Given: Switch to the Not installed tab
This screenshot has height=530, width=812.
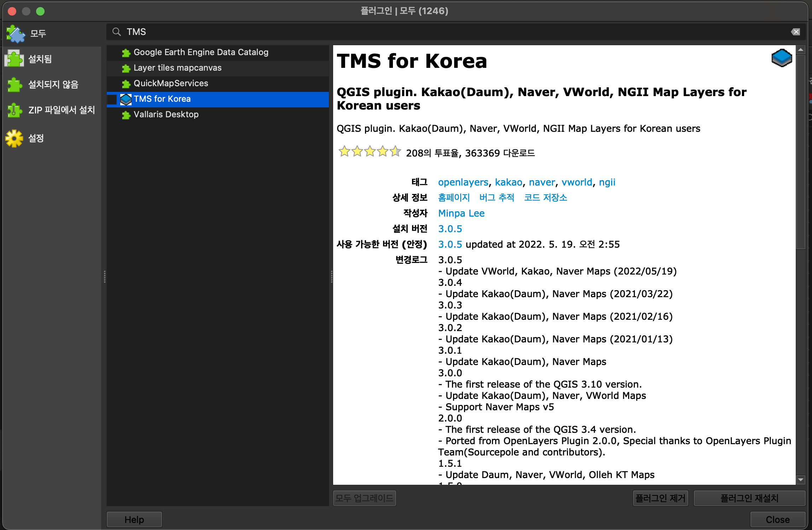Looking at the screenshot, I should (x=53, y=85).
